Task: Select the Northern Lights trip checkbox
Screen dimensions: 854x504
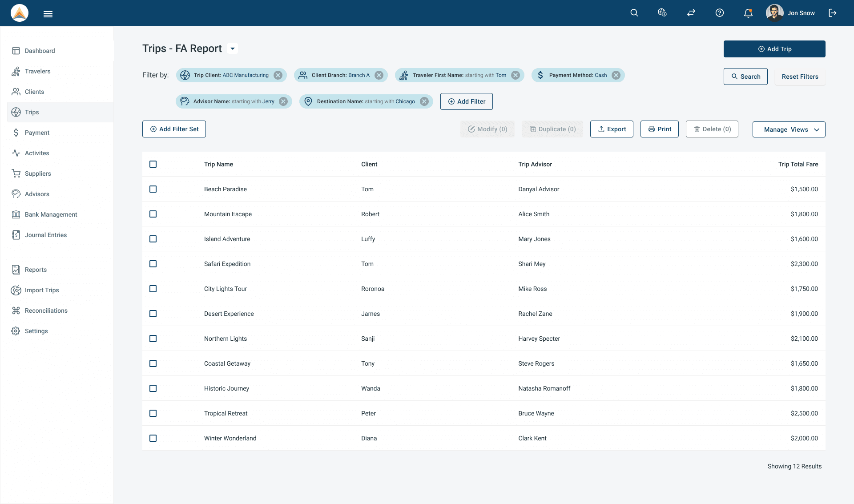Action: click(x=153, y=339)
